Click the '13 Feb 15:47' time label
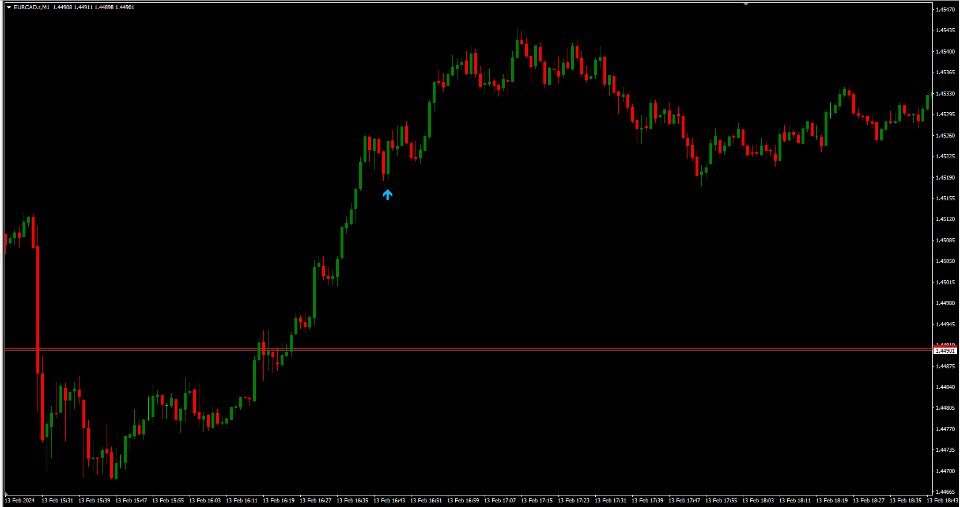The height and width of the screenshot is (507, 960). coord(132,500)
